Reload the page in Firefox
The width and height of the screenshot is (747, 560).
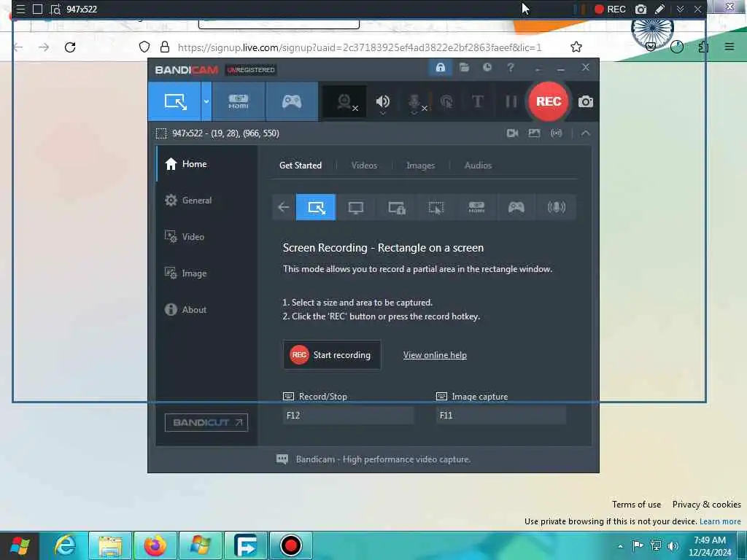coord(70,47)
